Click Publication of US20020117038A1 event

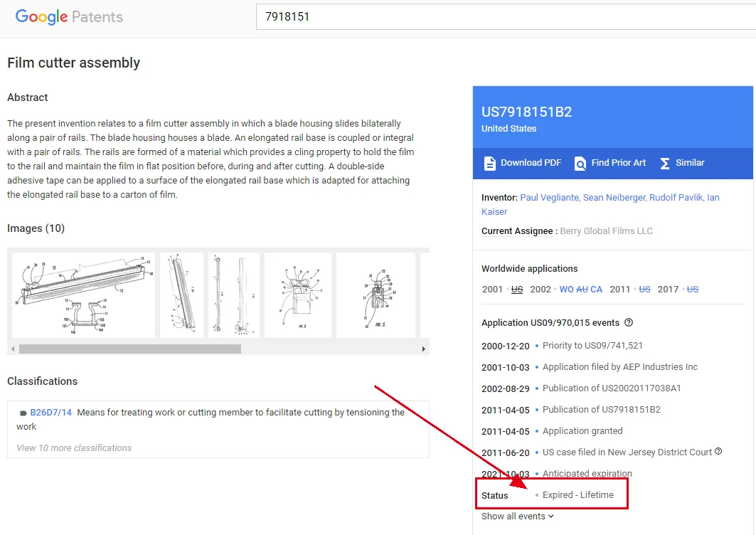tap(612, 388)
